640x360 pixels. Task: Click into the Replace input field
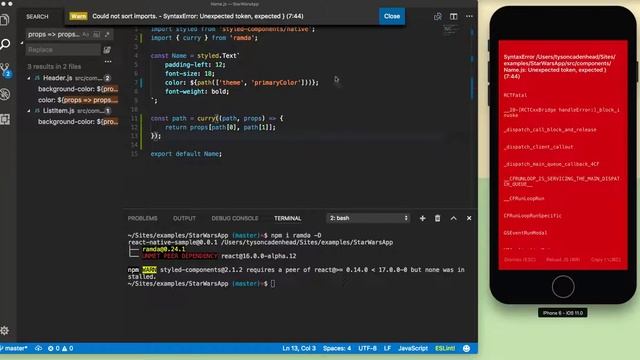[x=63, y=50]
